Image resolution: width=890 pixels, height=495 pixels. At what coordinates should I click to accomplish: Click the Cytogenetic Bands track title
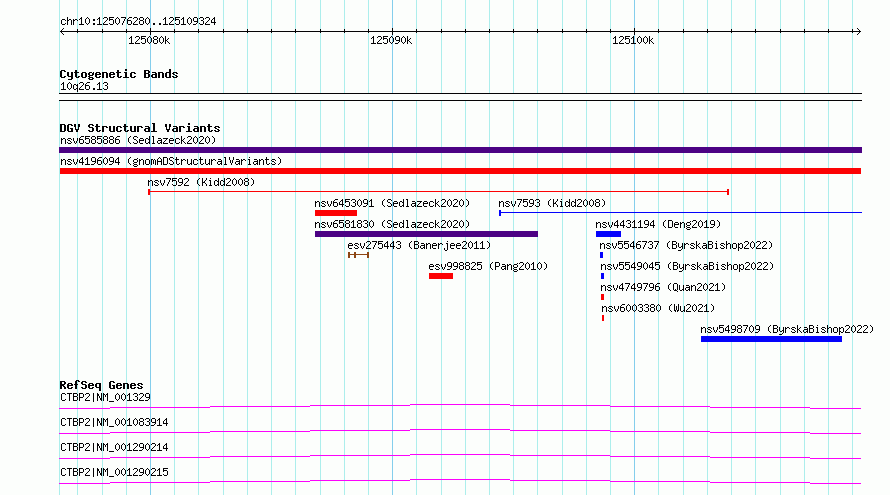pyautogui.click(x=119, y=74)
